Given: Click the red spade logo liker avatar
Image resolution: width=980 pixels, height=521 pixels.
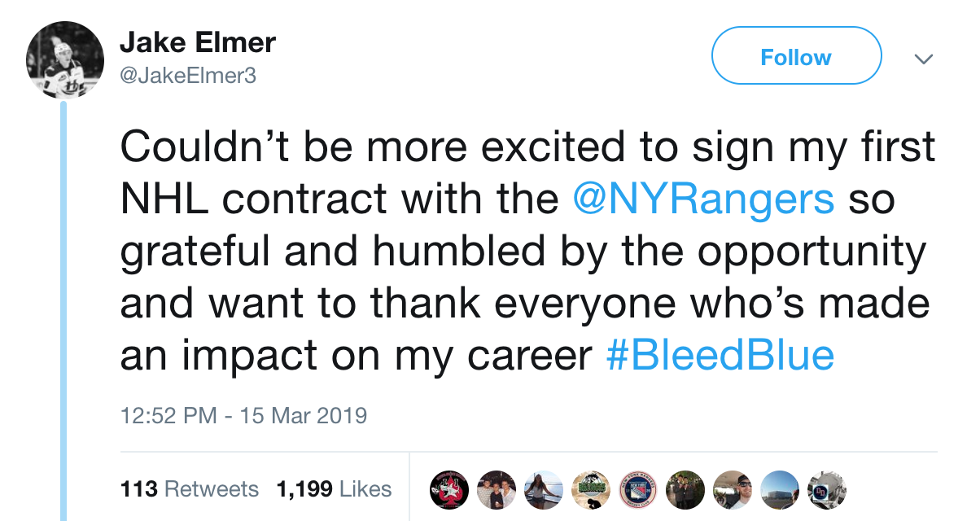Looking at the screenshot, I should (x=448, y=489).
